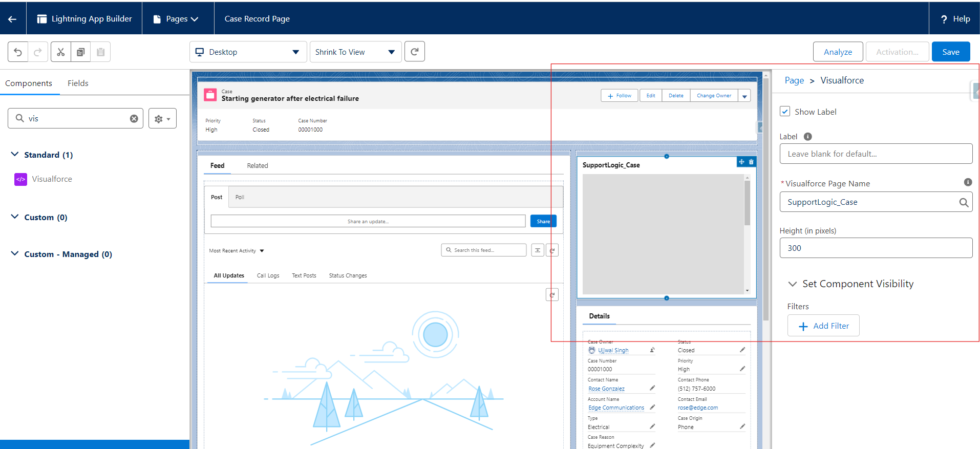Click the Visualforce component inner scrollbar
Image resolution: width=980 pixels, height=449 pixels.
coord(747,203)
